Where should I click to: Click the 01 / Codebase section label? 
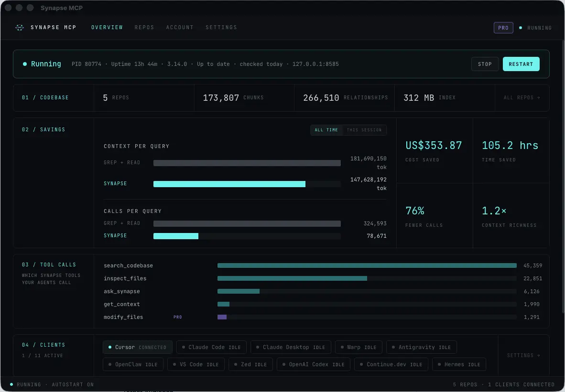click(45, 97)
